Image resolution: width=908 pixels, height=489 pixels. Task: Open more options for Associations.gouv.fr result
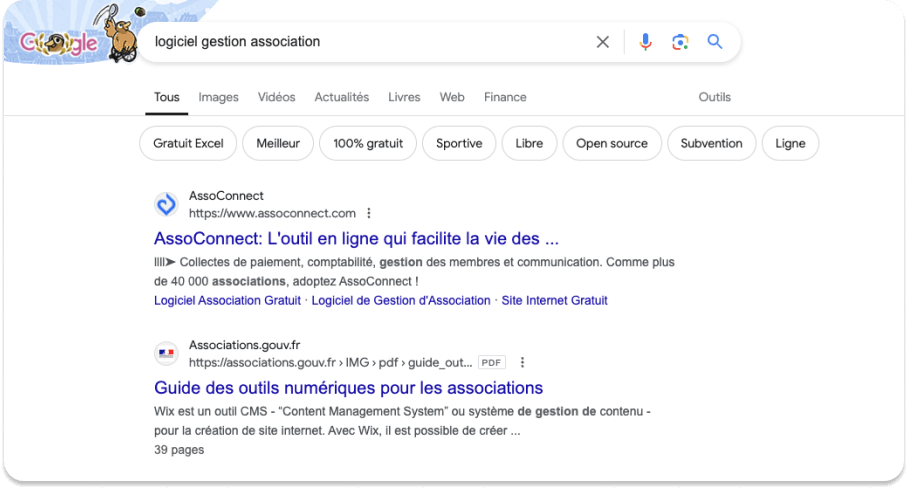coord(522,362)
